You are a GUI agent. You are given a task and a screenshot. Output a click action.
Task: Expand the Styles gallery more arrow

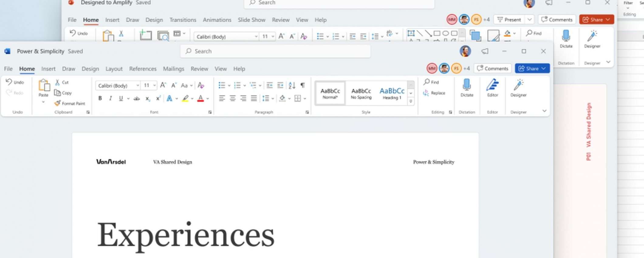coord(411,101)
